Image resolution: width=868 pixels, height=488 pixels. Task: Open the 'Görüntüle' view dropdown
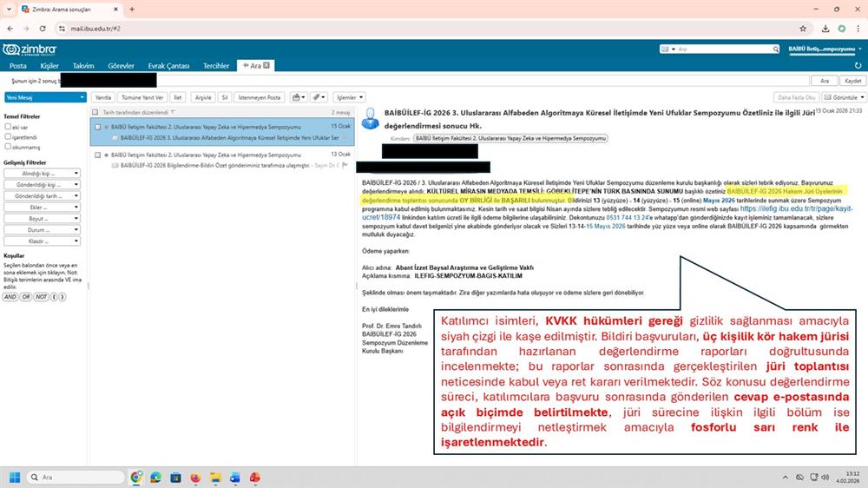tap(844, 97)
